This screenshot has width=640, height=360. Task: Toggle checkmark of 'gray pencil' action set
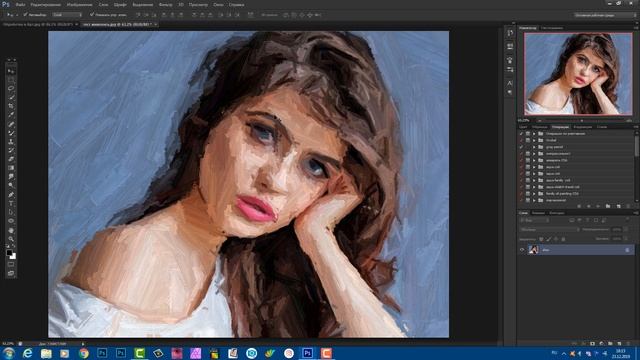pos(521,147)
